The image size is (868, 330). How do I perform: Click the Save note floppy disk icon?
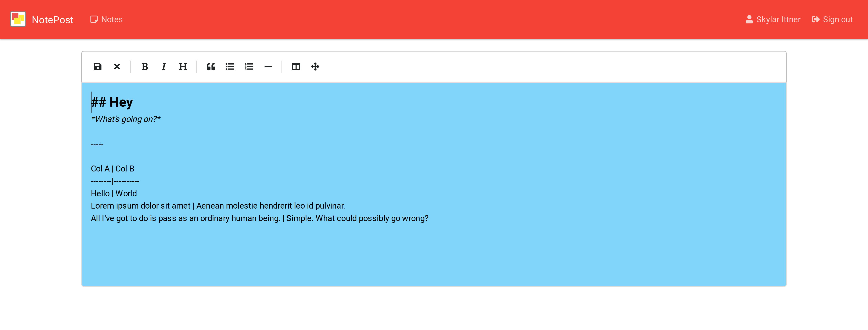coord(98,67)
